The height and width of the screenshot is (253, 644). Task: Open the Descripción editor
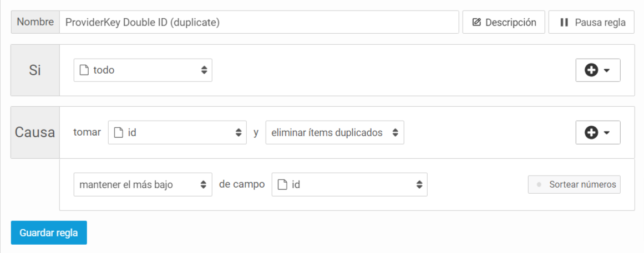click(504, 22)
